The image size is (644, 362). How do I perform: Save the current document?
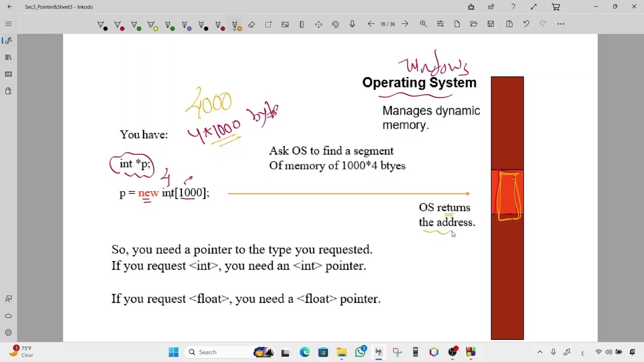click(x=491, y=24)
